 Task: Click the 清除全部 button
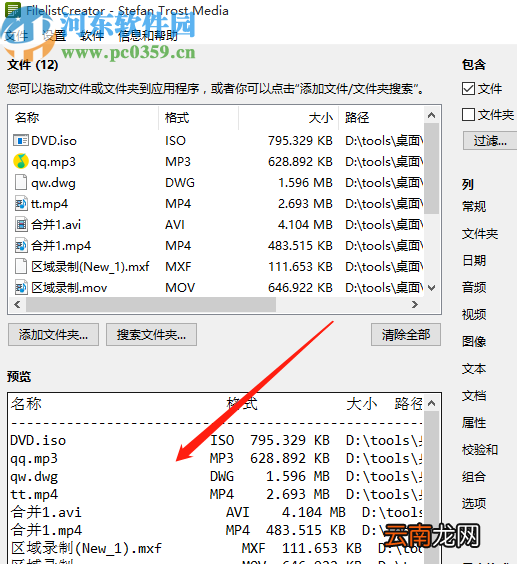tap(406, 335)
